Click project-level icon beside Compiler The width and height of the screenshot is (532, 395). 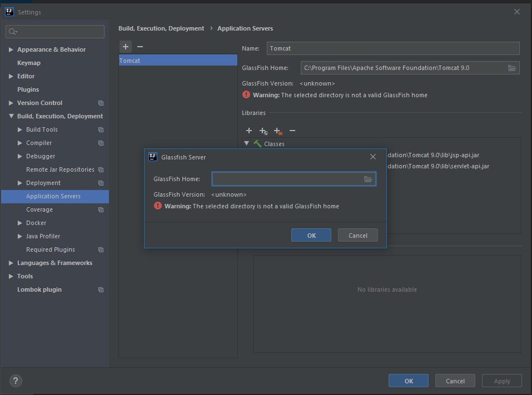pyautogui.click(x=101, y=143)
